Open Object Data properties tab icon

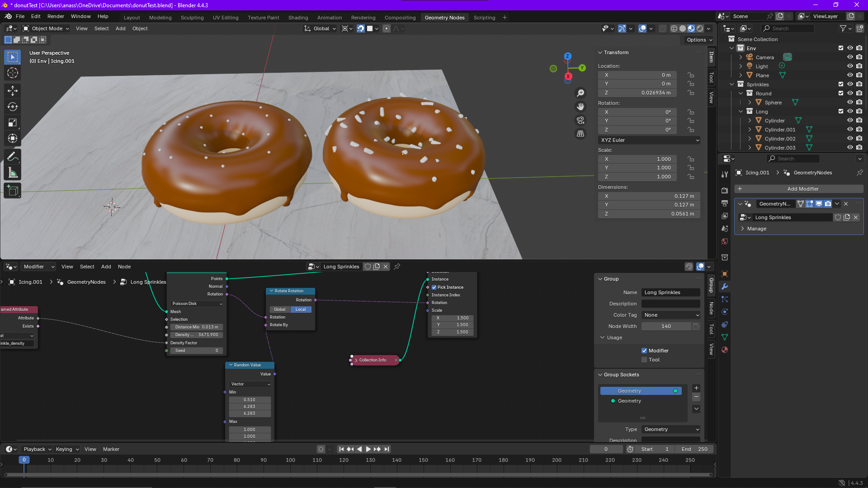(725, 337)
